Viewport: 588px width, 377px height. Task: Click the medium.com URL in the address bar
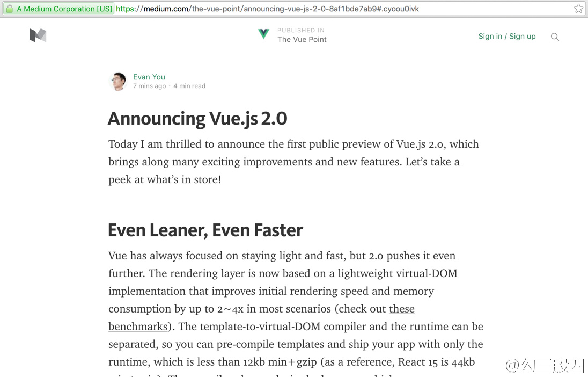click(x=267, y=9)
